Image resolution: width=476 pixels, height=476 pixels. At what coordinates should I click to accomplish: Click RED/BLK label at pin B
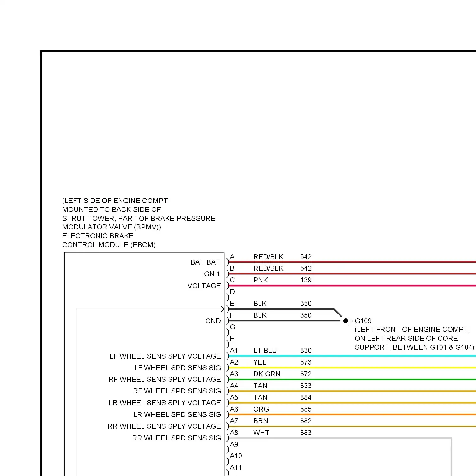pyautogui.click(x=268, y=268)
